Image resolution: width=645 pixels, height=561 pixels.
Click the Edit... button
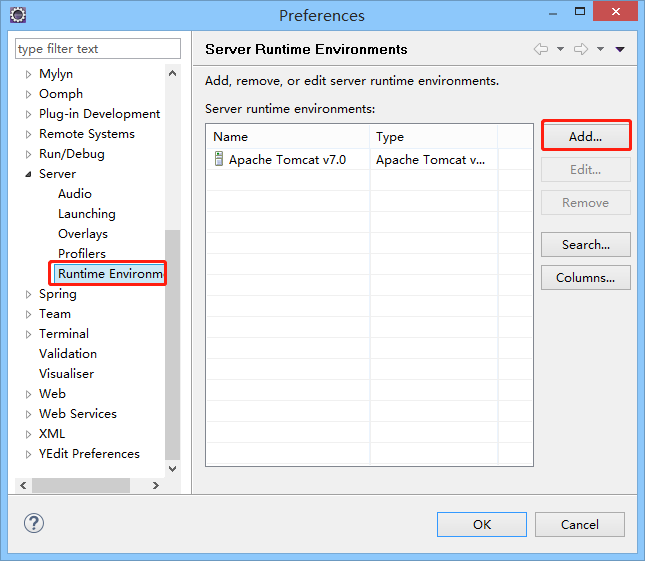(x=585, y=169)
